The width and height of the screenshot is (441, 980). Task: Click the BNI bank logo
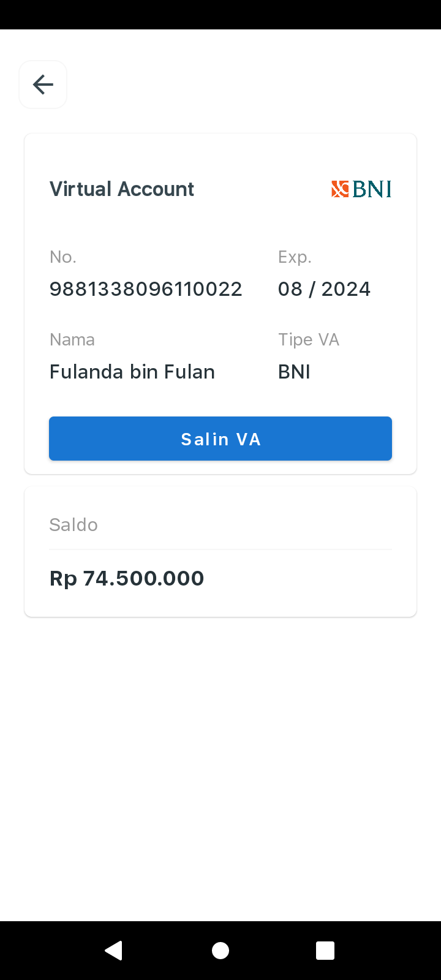pyautogui.click(x=361, y=189)
